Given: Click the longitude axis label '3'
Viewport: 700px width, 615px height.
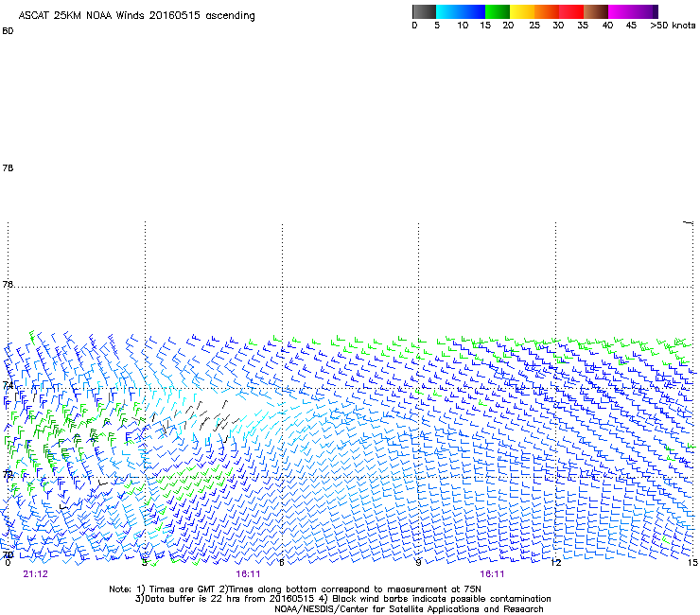Looking at the screenshot, I should click(x=145, y=562).
